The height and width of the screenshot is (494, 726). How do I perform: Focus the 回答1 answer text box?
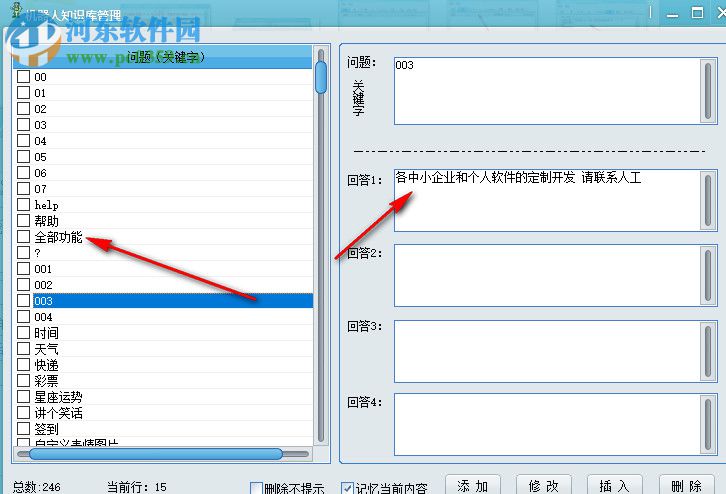tap(547, 200)
